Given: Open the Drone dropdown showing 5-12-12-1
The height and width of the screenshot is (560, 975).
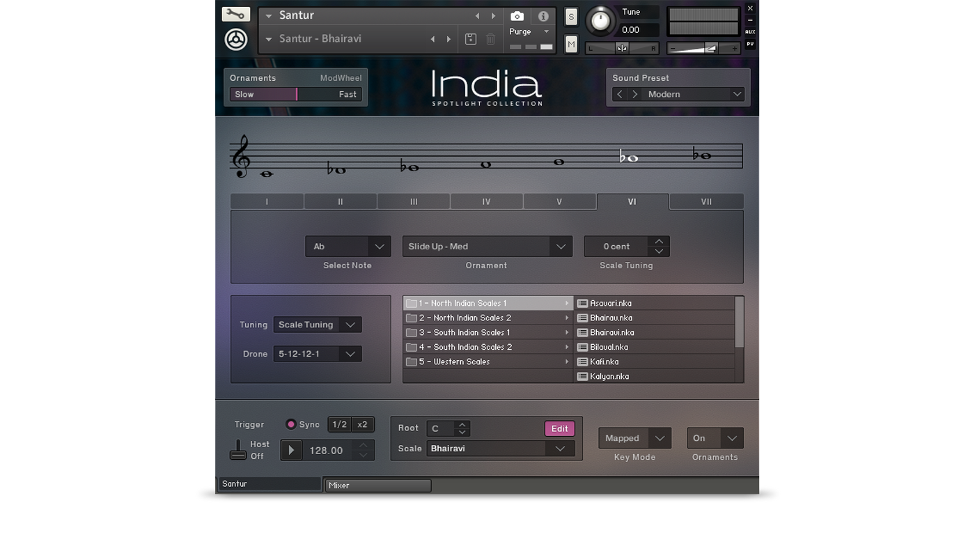Looking at the screenshot, I should coord(318,354).
